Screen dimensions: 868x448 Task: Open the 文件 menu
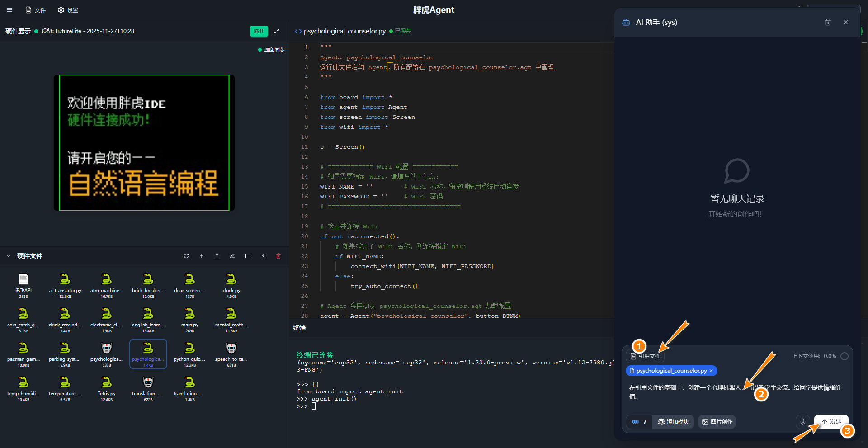[x=36, y=10]
